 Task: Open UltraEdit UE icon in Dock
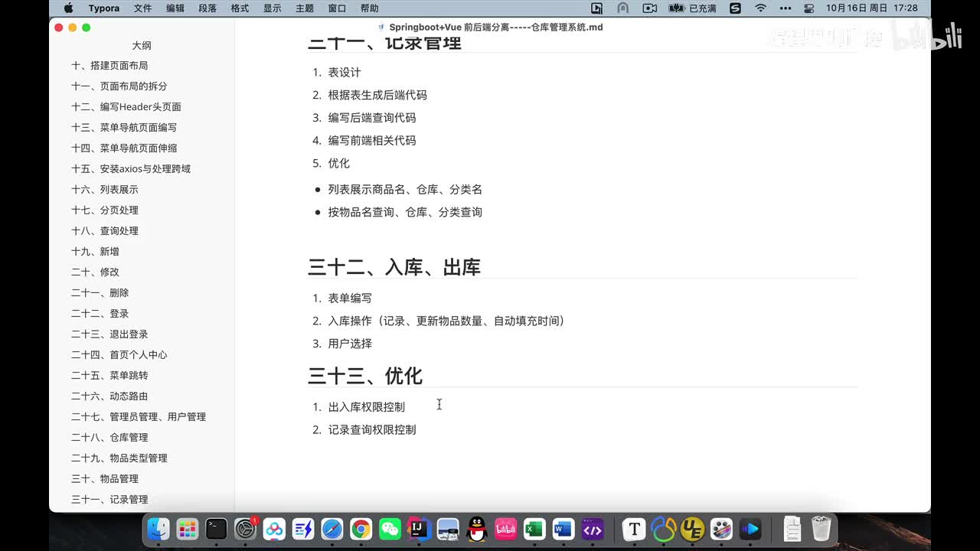(692, 529)
